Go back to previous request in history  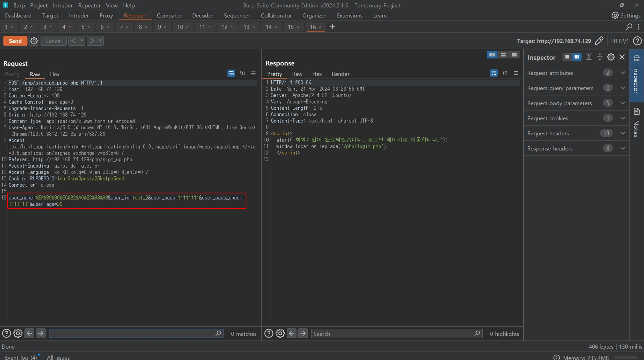click(x=73, y=41)
